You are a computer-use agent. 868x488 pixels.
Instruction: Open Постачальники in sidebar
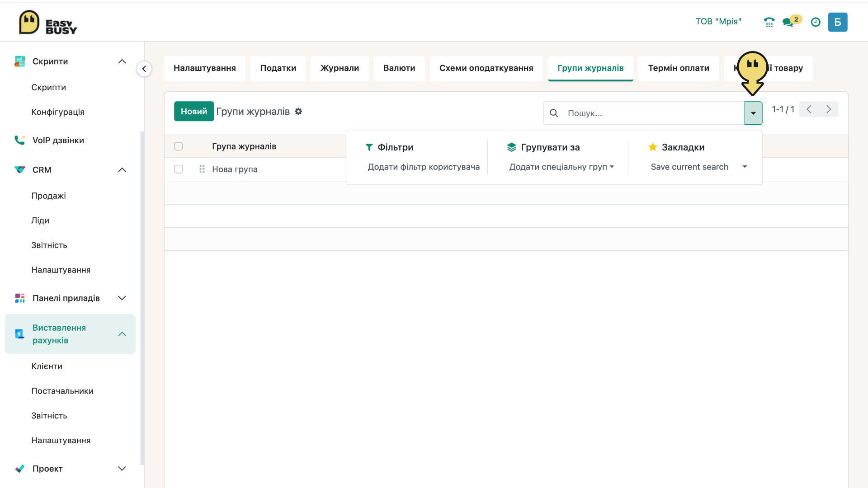pyautogui.click(x=62, y=391)
